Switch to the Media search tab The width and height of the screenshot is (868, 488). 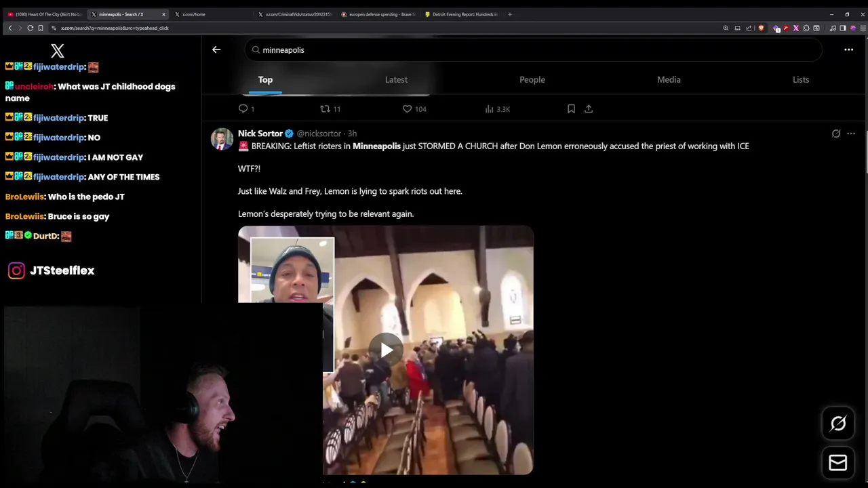pos(669,79)
